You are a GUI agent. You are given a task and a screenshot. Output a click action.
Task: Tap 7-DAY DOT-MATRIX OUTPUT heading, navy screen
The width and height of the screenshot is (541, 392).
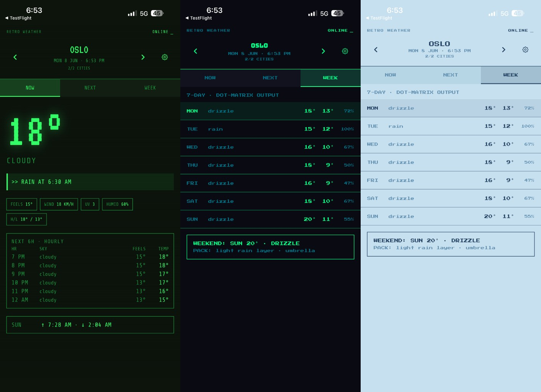232,95
